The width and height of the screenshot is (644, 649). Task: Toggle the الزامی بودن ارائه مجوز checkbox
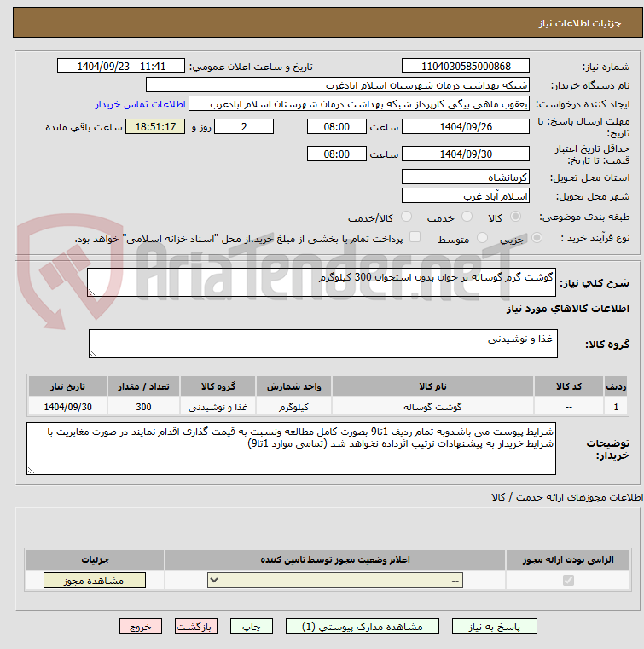(x=568, y=580)
